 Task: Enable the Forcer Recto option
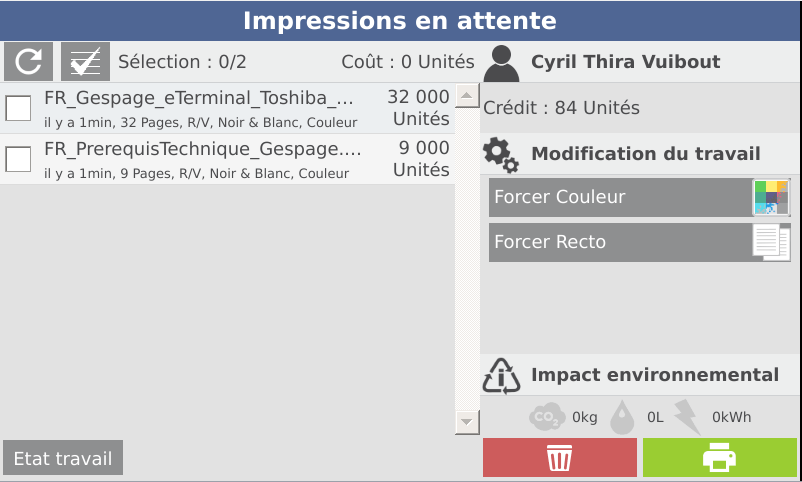coord(640,242)
